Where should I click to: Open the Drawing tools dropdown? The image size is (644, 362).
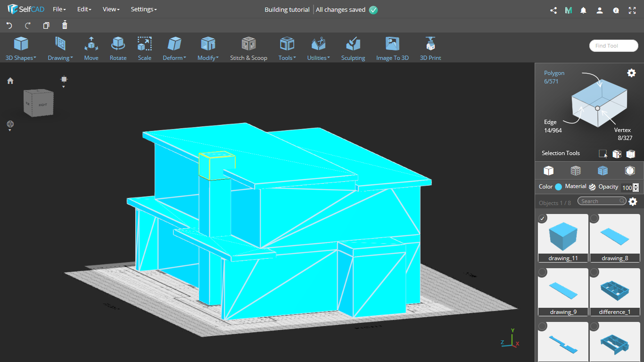coord(60,49)
